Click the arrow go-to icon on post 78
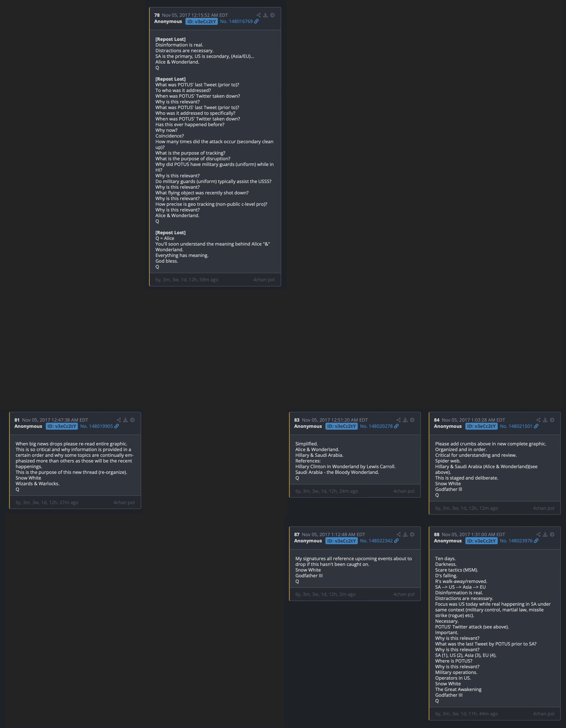This screenshot has height=728, width=566. [272, 15]
